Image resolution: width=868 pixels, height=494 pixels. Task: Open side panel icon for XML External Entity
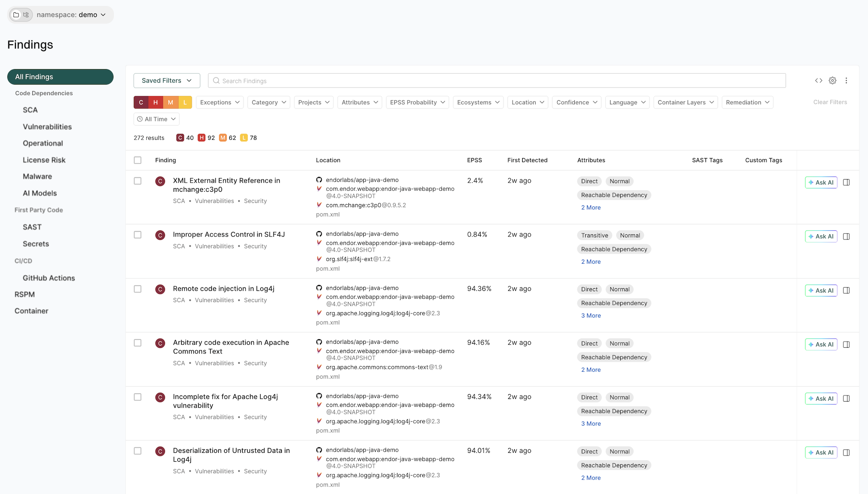tap(846, 182)
